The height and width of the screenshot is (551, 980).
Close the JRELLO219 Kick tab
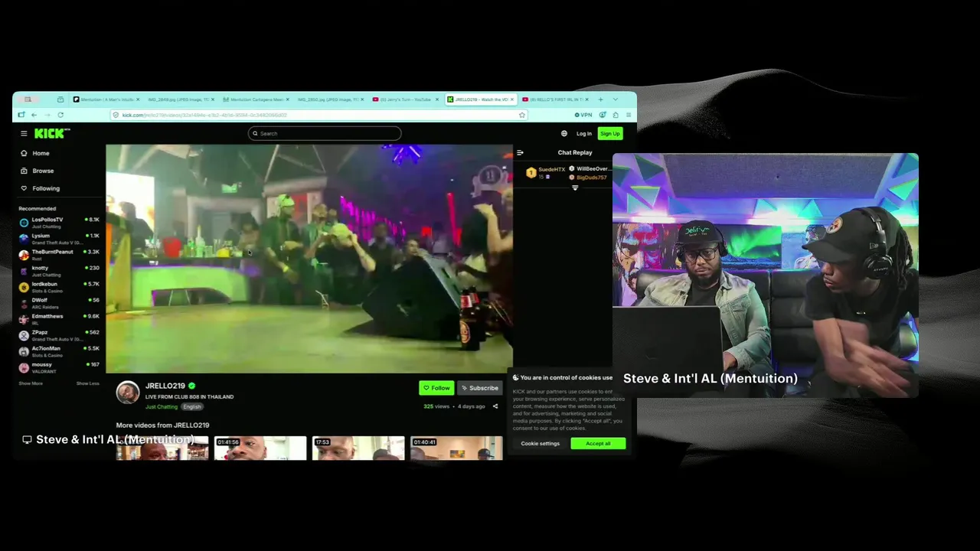click(x=513, y=99)
